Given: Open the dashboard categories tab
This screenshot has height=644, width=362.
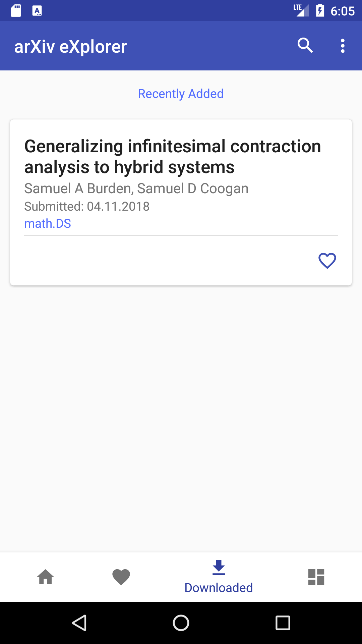Looking at the screenshot, I should pos(316,577).
